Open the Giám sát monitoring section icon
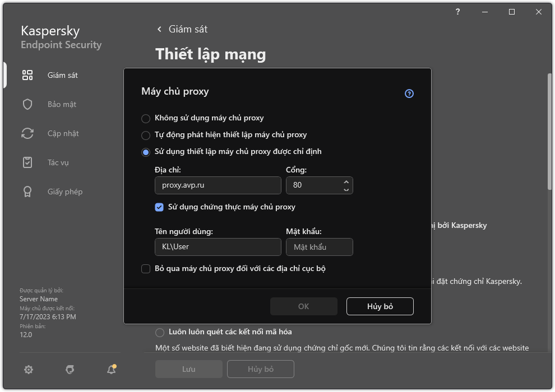The image size is (555, 392). 27,74
